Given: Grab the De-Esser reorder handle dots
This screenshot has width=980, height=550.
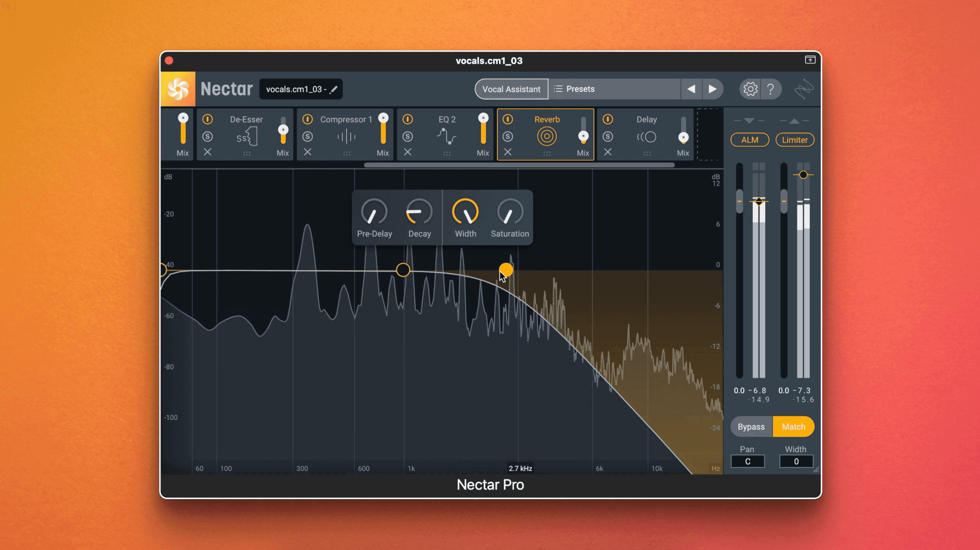Looking at the screenshot, I should 247,154.
